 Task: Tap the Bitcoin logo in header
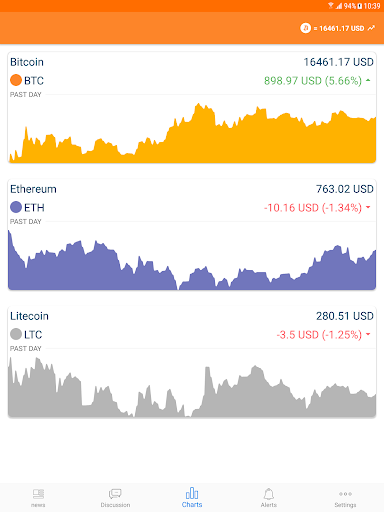[305, 28]
